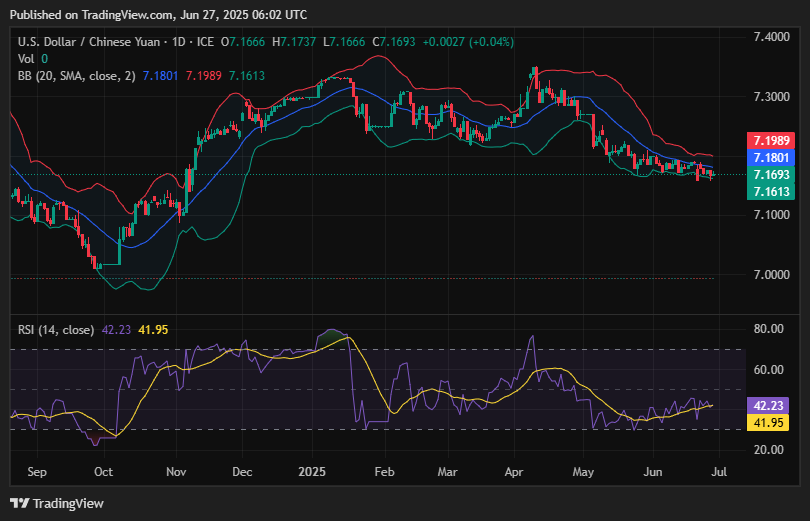Click the Oct label on time axis
The width and height of the screenshot is (810, 521).
103,472
